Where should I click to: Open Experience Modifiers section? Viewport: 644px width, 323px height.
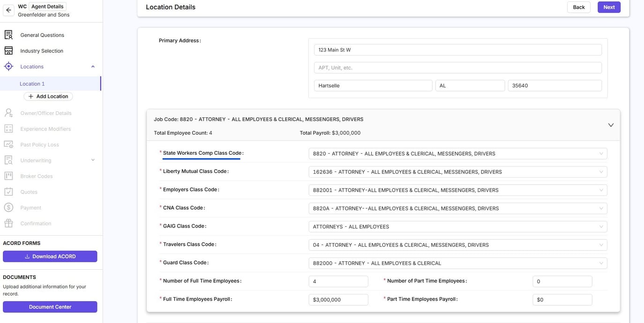click(x=45, y=129)
